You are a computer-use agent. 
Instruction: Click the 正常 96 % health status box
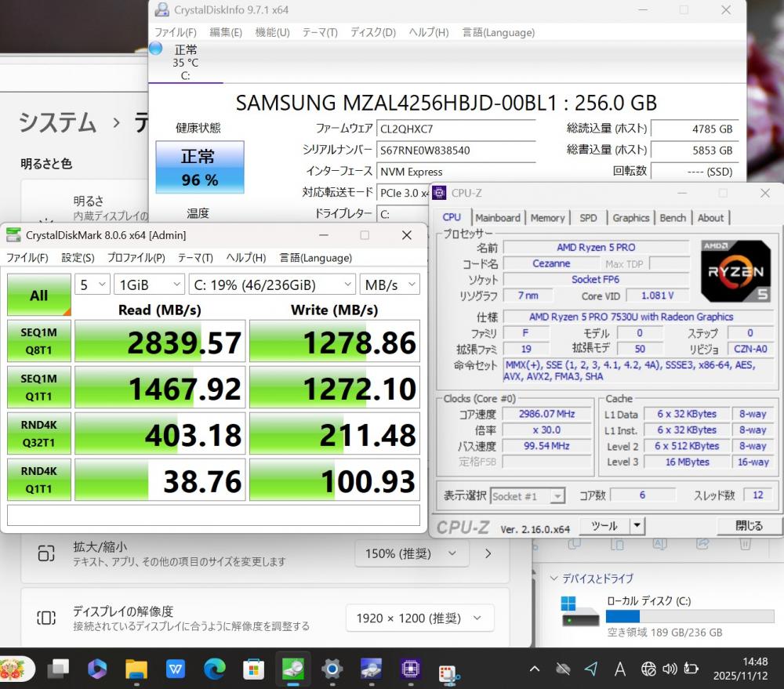pyautogui.click(x=199, y=167)
